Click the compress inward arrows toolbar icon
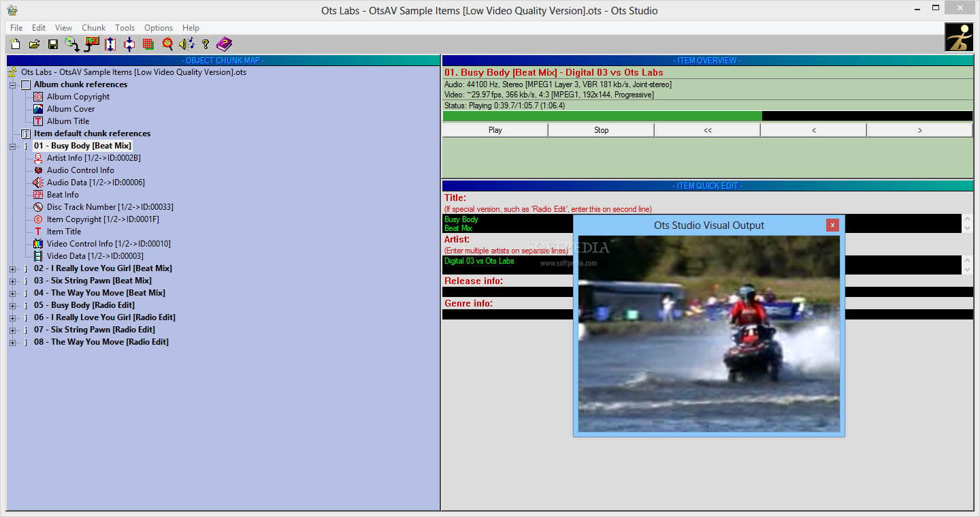 (x=129, y=44)
